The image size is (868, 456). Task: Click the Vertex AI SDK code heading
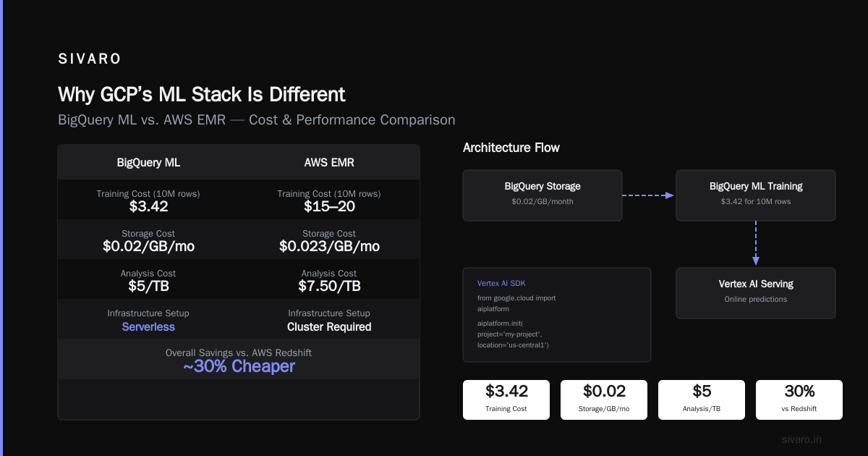[502, 283]
